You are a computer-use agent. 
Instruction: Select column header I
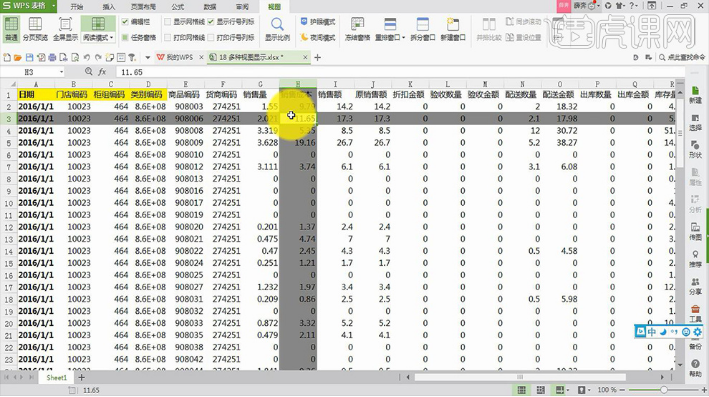(x=335, y=84)
